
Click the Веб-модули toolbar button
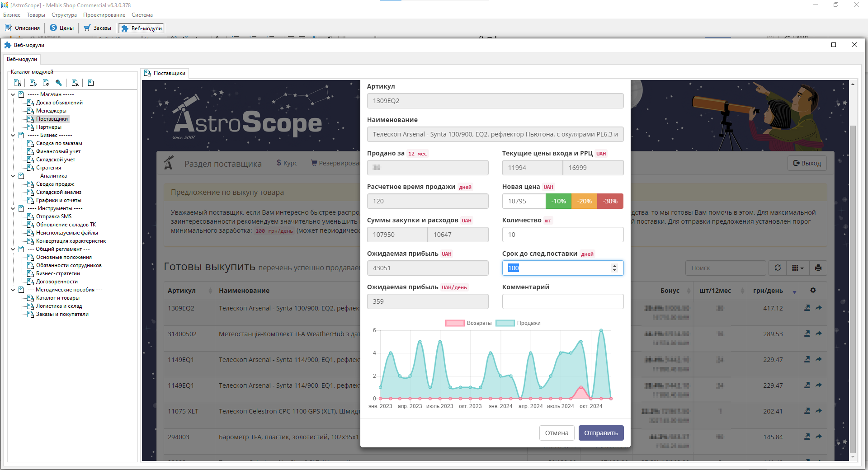(x=142, y=28)
